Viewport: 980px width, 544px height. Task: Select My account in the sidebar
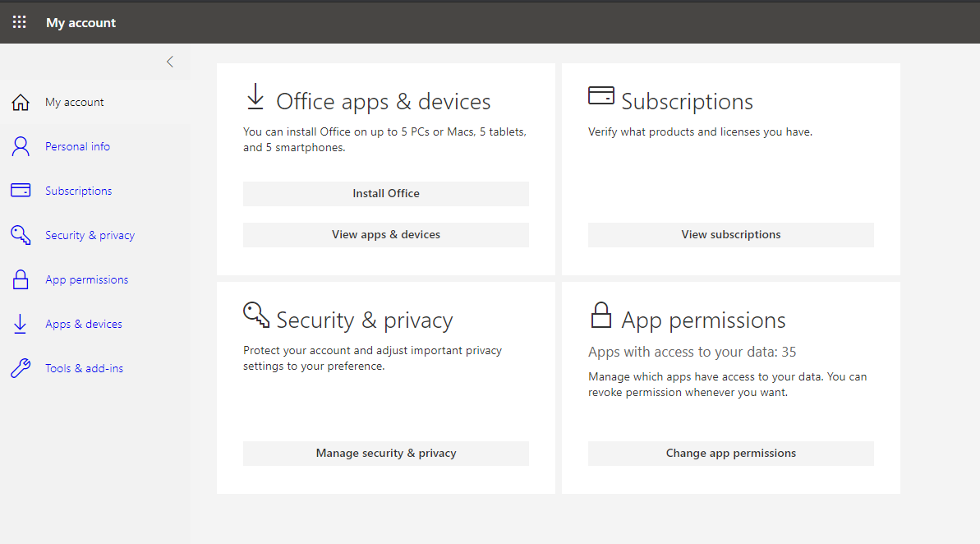(75, 103)
